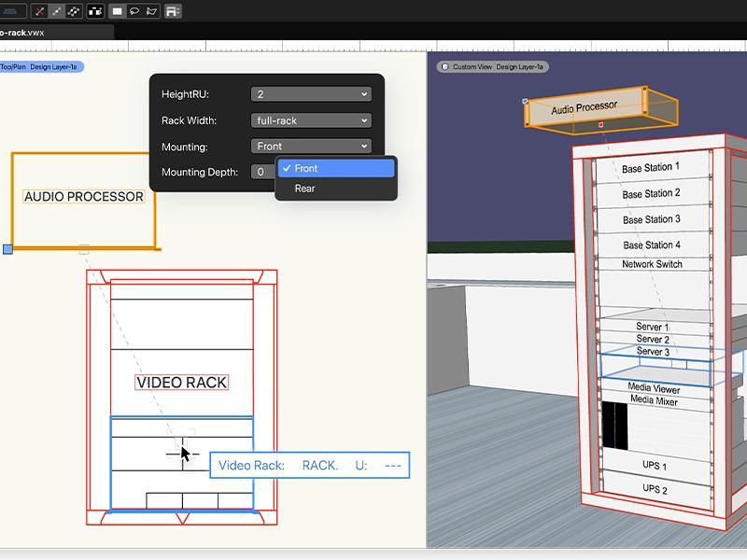The height and width of the screenshot is (560, 747).
Task: Select the rectangular marquee selection mode
Action: 118,11
